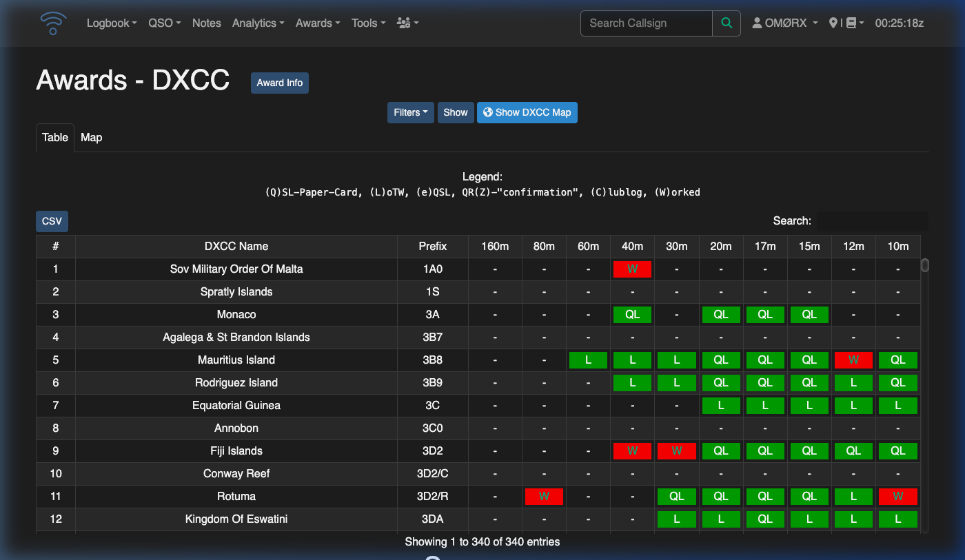This screenshot has height=560, width=965.
Task: Click the globe Show DXCC Map button
Action: 527,112
